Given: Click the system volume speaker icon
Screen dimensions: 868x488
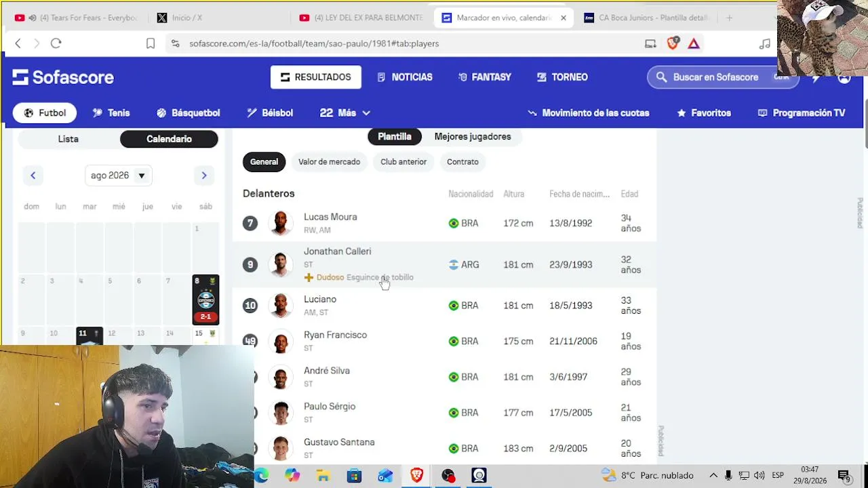Looking at the screenshot, I should pos(759,475).
